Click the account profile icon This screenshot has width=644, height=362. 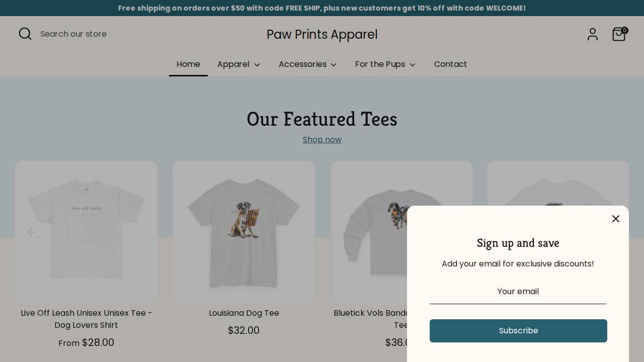[593, 34]
